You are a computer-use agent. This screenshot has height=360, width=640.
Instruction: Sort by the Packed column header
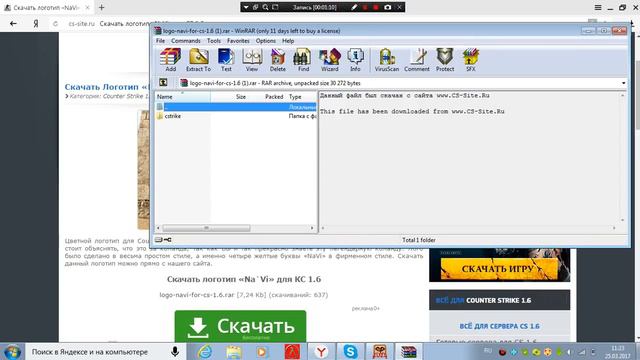pos(267,97)
